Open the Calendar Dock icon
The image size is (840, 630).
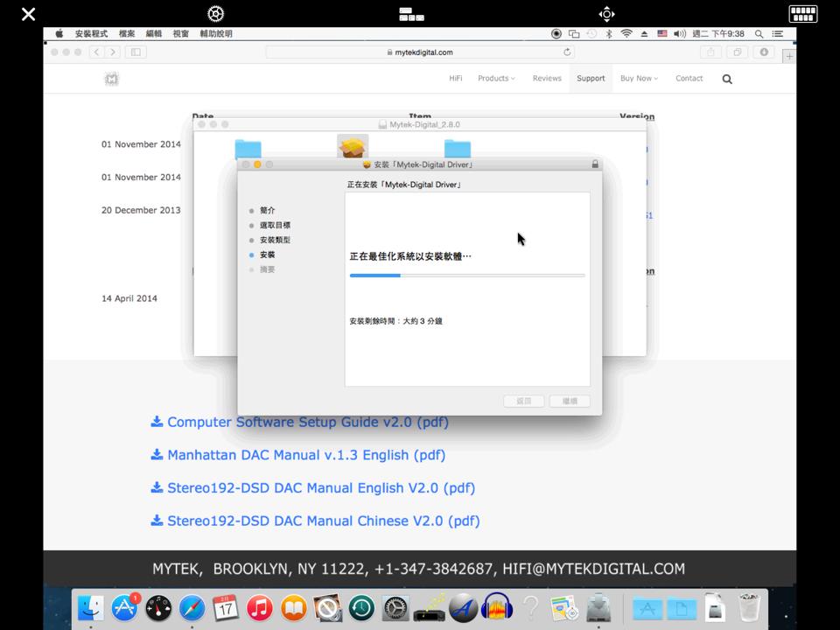coord(226,609)
